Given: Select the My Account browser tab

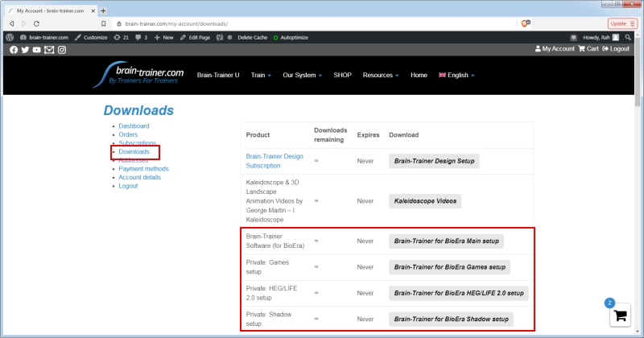Looking at the screenshot, I should coord(50,10).
